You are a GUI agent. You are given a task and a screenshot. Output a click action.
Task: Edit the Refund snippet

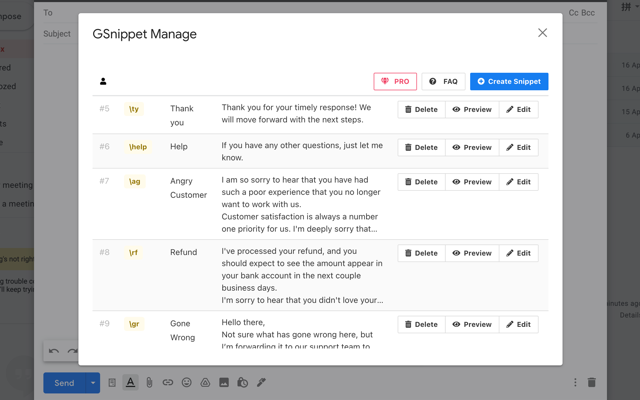coord(518,253)
